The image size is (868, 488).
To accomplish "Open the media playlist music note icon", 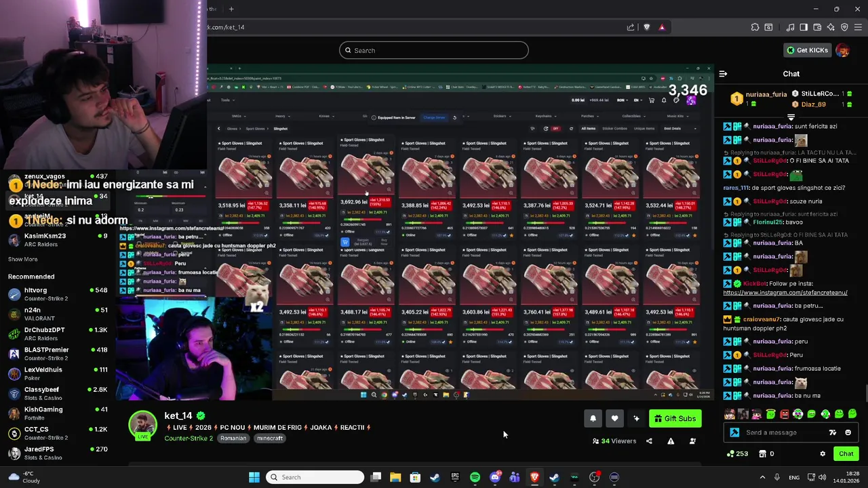I will (790, 27).
